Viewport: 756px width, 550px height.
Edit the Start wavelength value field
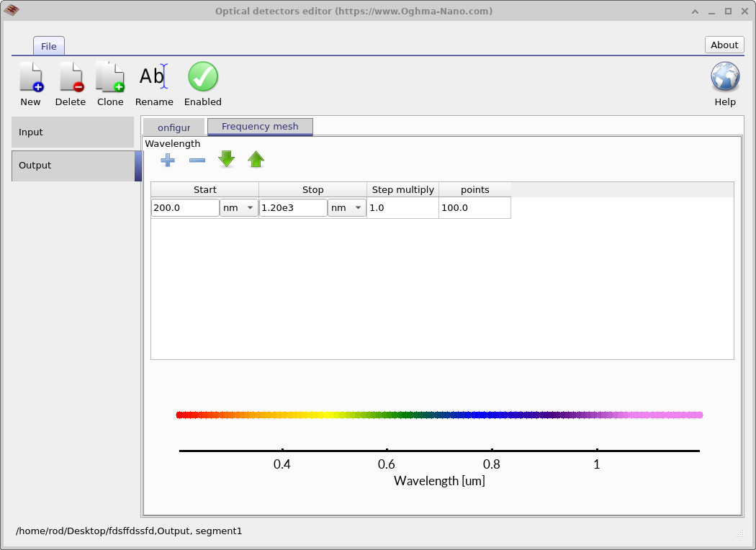[x=184, y=207]
